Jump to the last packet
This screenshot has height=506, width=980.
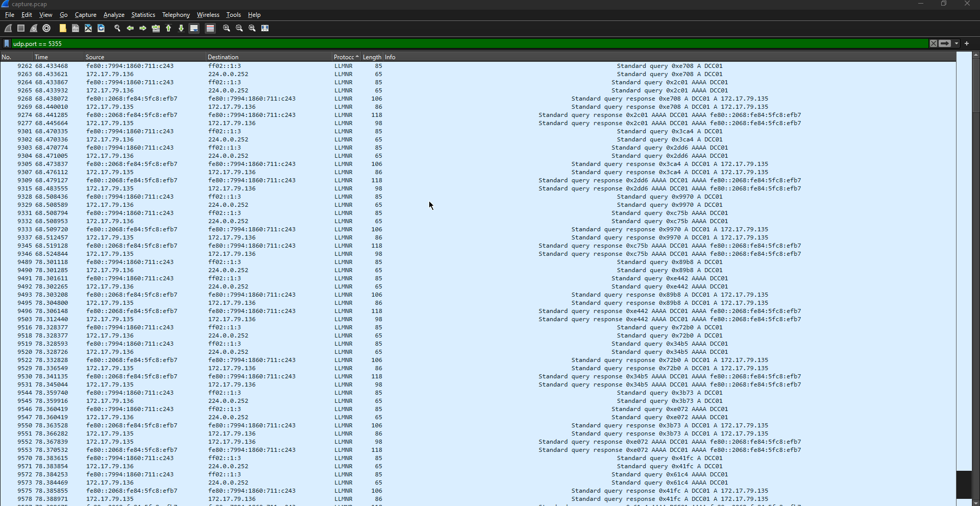click(x=181, y=29)
